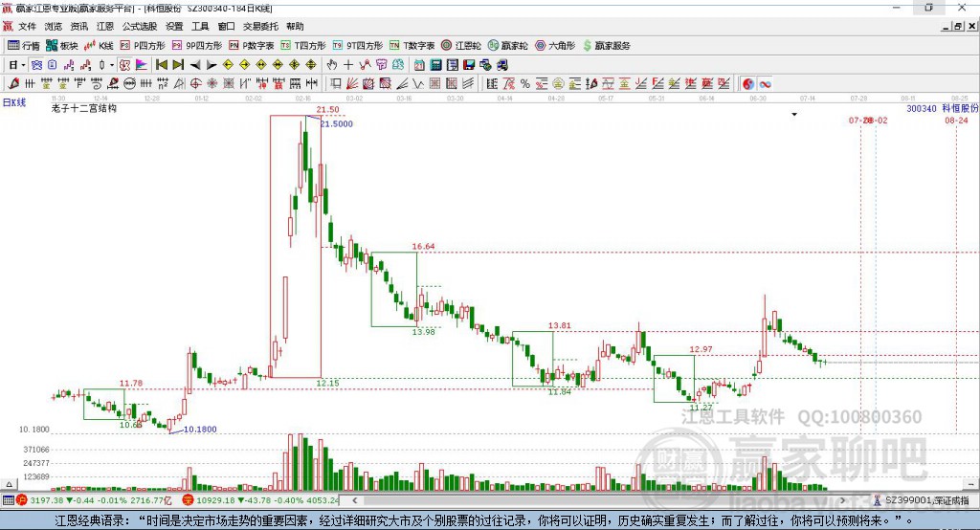
Task: Switch to K线 chart view
Action: coord(99,46)
